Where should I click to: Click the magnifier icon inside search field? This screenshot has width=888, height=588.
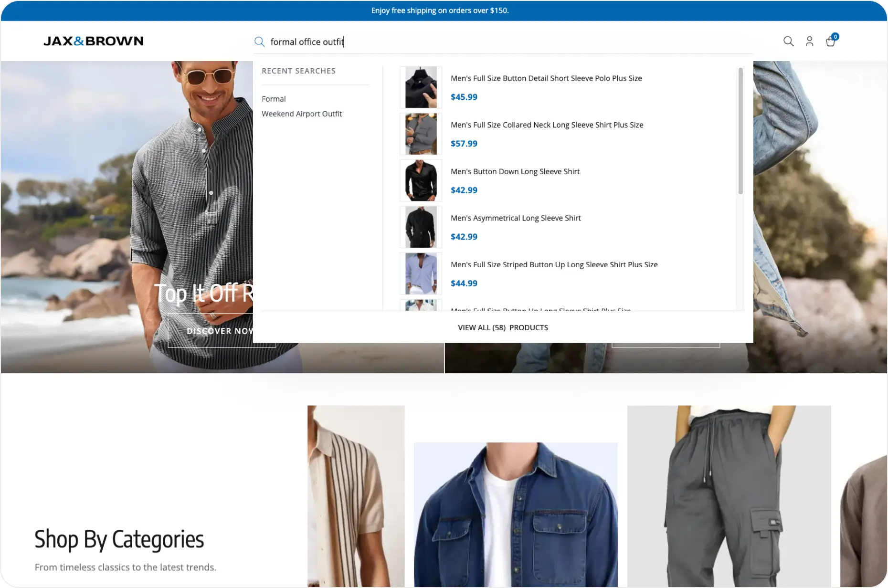pyautogui.click(x=259, y=42)
